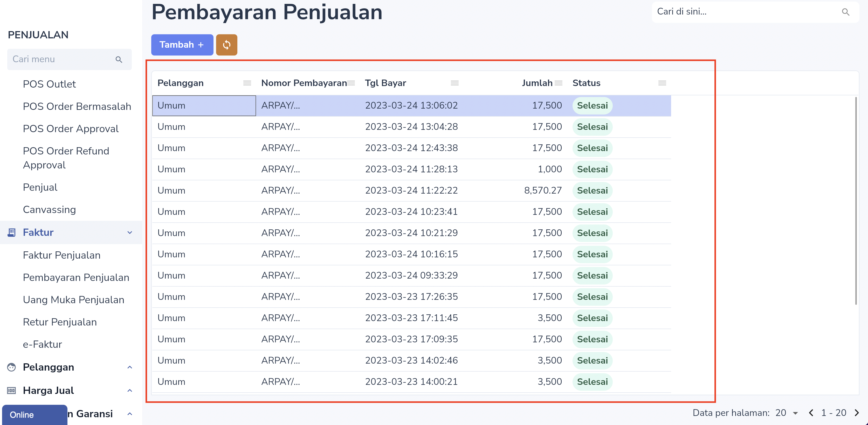This screenshot has width=868, height=425.
Task: Click the search magnifier in Cari di sini
Action: coord(845,12)
